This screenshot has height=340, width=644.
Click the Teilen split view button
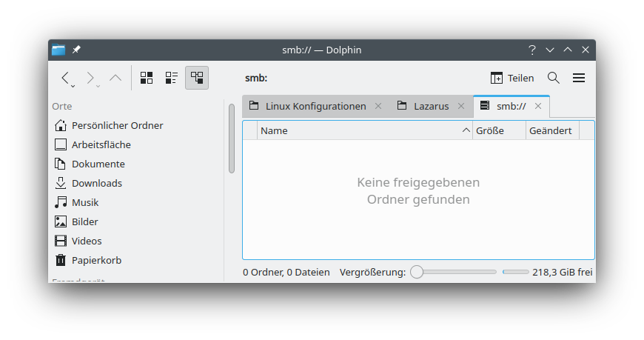point(511,78)
